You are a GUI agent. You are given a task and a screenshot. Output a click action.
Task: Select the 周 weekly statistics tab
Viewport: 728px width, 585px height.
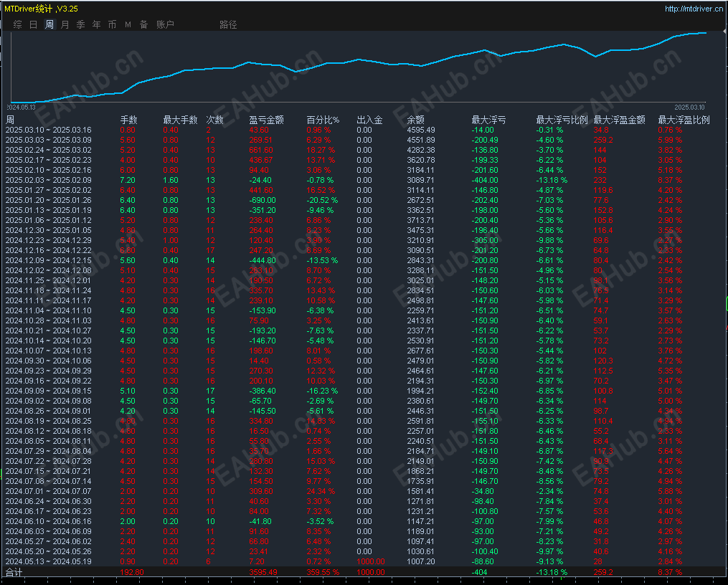click(49, 24)
